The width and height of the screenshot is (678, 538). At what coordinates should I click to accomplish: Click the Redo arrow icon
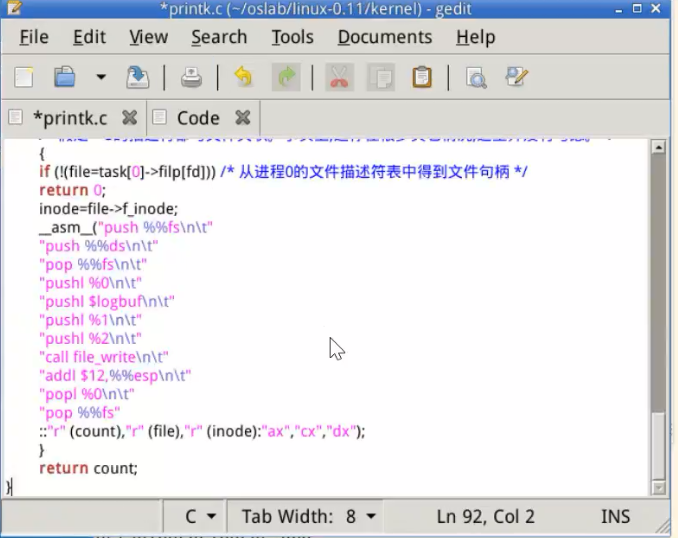click(x=287, y=77)
